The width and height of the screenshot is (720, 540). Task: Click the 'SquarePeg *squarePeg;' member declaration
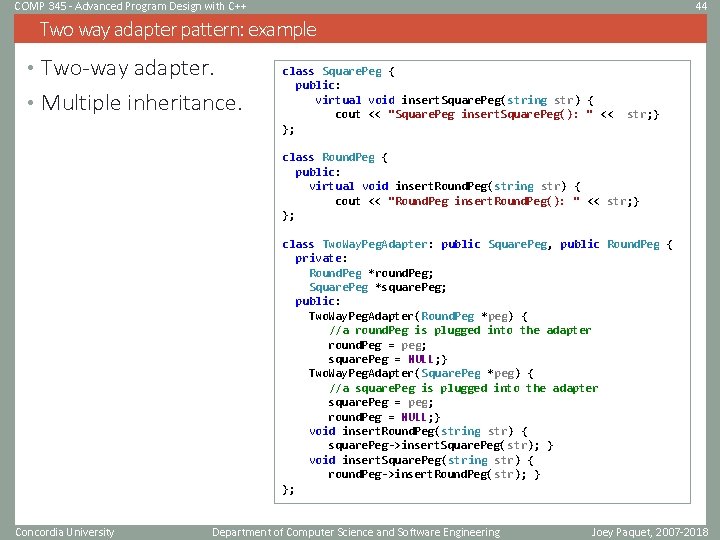tap(377, 287)
